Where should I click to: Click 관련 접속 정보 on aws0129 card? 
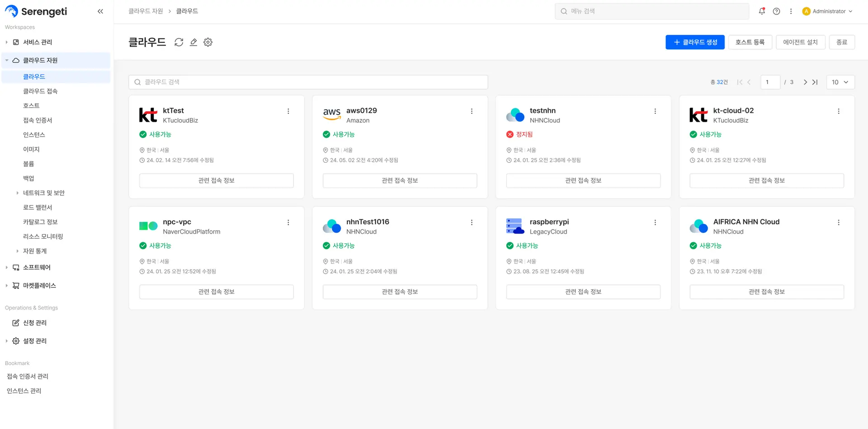[400, 180]
